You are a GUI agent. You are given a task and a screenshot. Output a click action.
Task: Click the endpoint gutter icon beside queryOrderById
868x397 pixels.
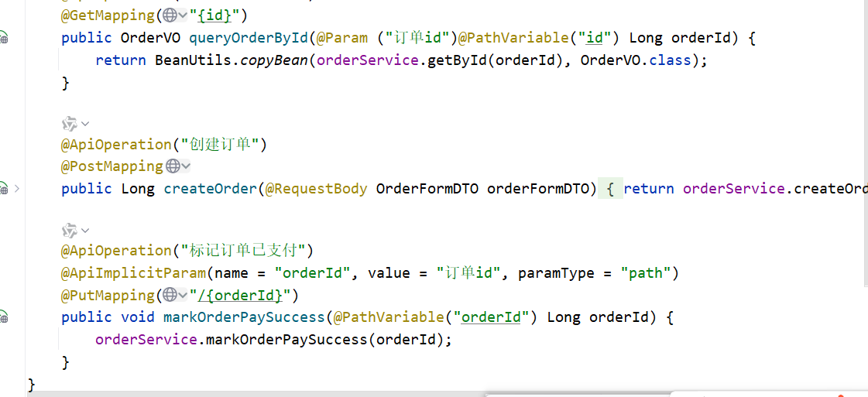coord(3,38)
